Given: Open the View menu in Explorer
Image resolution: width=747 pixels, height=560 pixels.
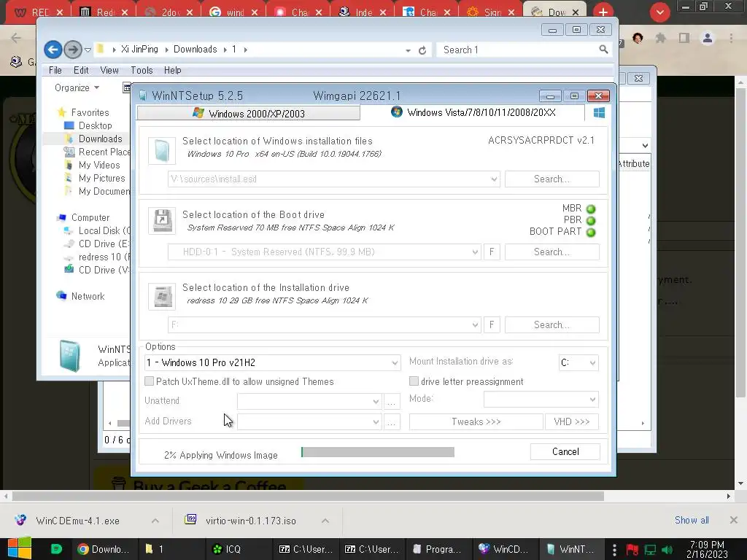Looking at the screenshot, I should [x=109, y=71].
